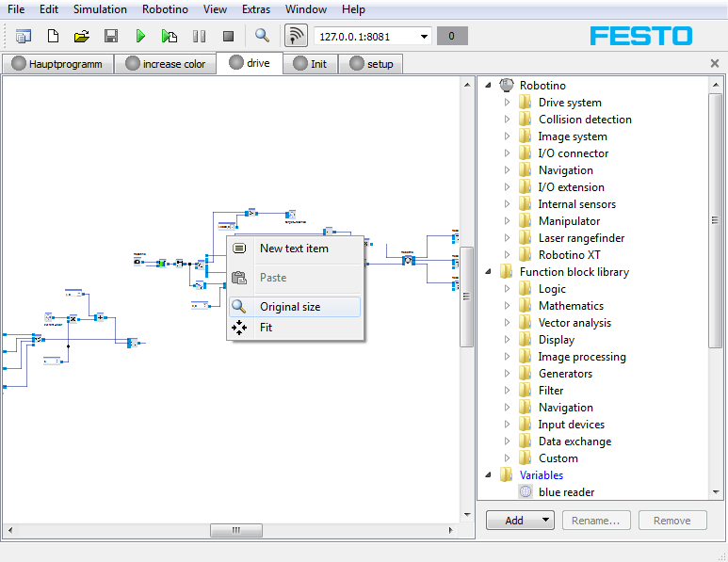
Task: Click the library tree vertical scrollbar thumb
Action: (715, 220)
